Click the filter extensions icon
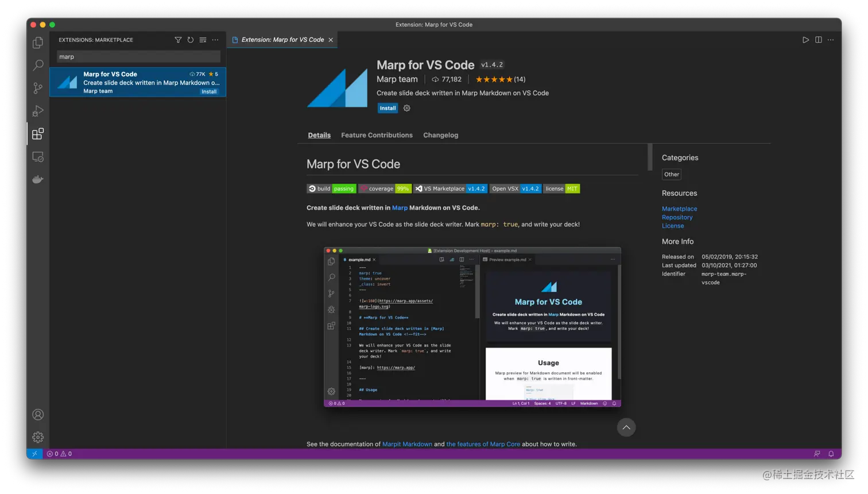 pos(178,40)
